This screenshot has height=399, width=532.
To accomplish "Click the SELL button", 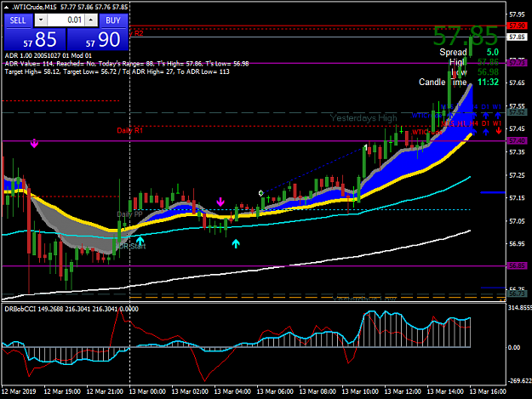I will tap(19, 20).
